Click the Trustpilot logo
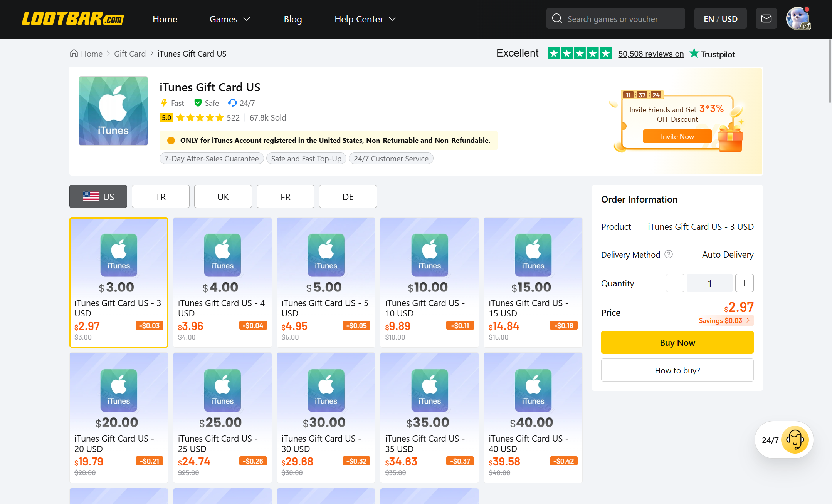 [x=712, y=54]
